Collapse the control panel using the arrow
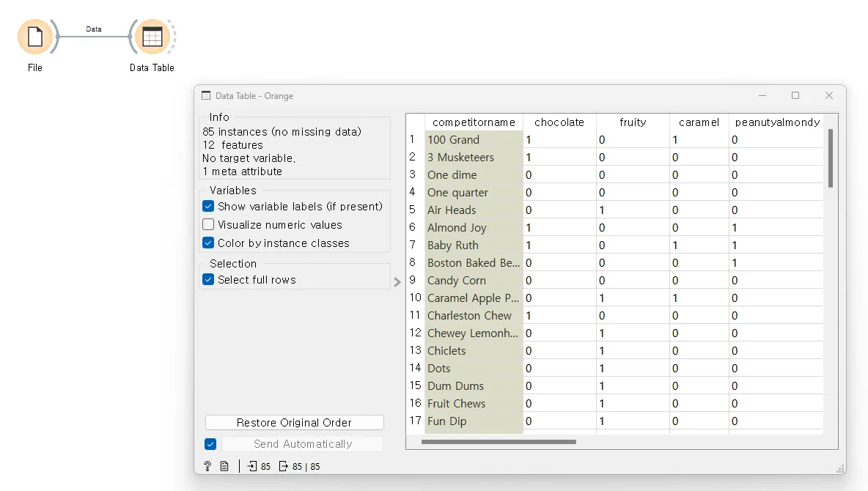 coord(397,282)
